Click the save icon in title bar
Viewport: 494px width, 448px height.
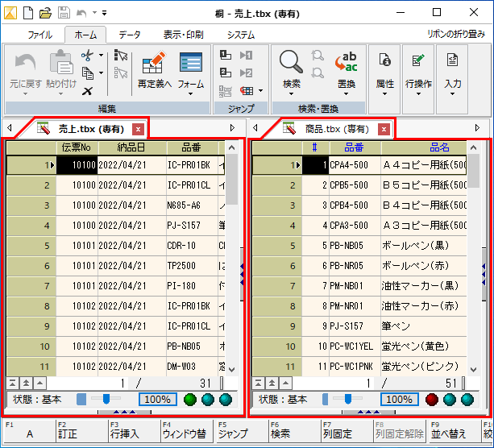[x=64, y=13]
